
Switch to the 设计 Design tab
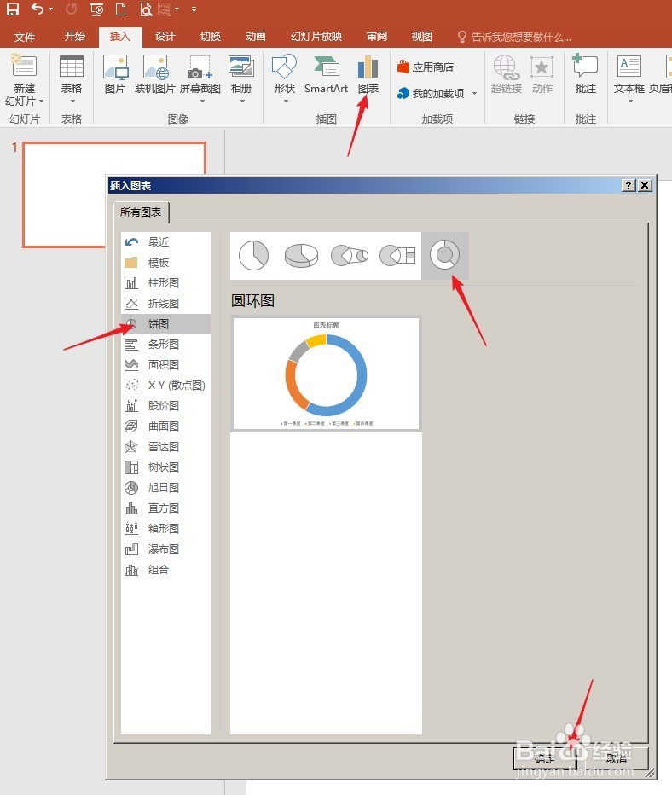[x=165, y=37]
